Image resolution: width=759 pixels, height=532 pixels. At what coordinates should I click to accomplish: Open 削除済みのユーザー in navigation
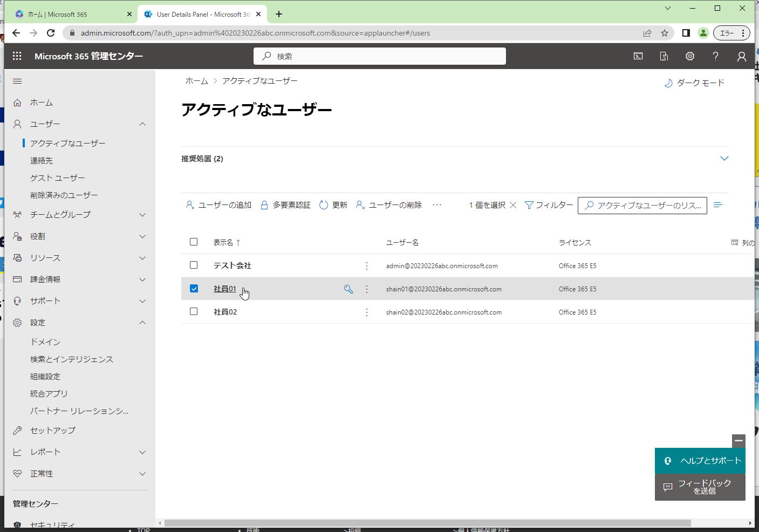(64, 195)
